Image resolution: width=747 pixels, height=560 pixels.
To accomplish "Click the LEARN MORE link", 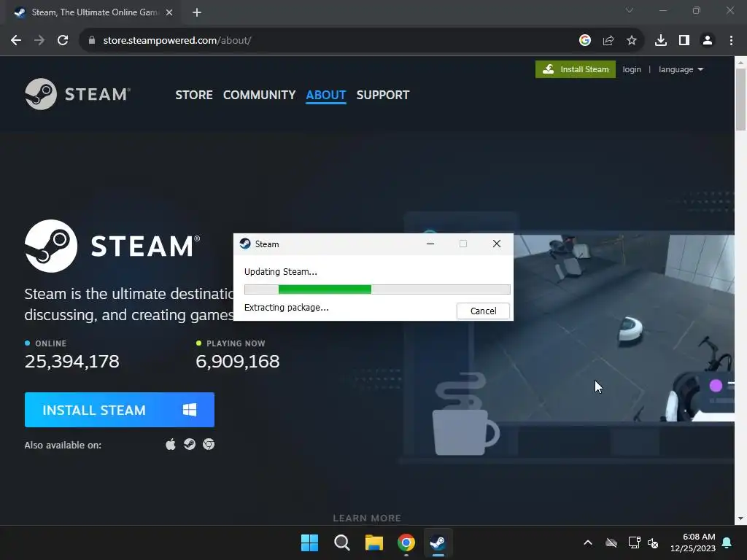I will coord(367,518).
